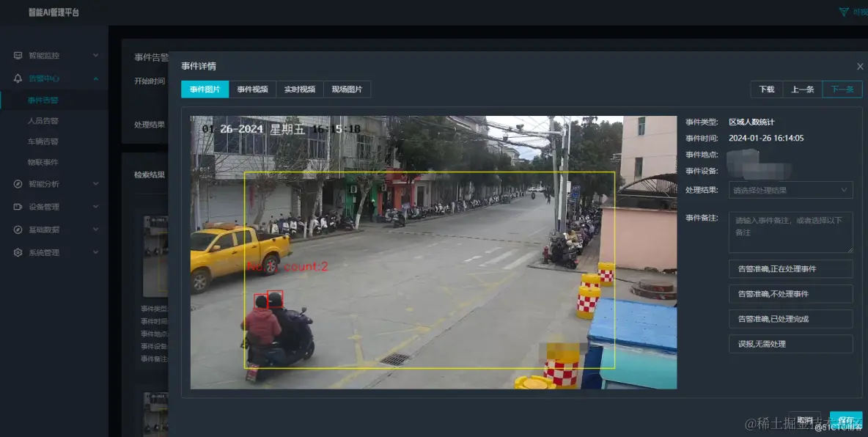Switch to the 事件视频 tab
This screenshot has width=868, height=437.
[x=252, y=89]
